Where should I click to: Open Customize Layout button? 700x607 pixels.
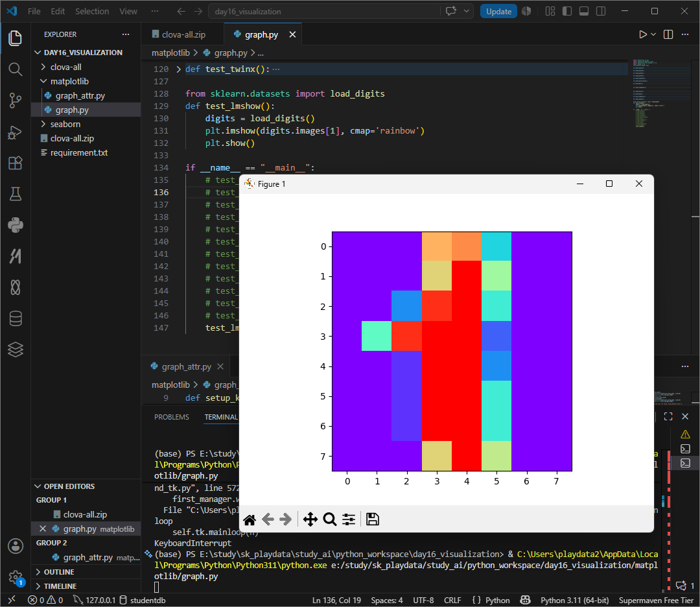550,11
